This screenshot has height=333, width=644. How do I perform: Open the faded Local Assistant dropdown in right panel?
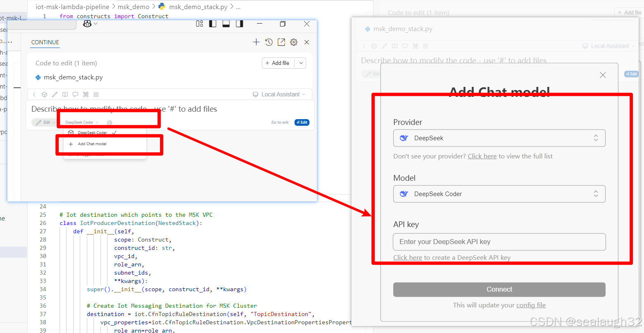point(608,46)
